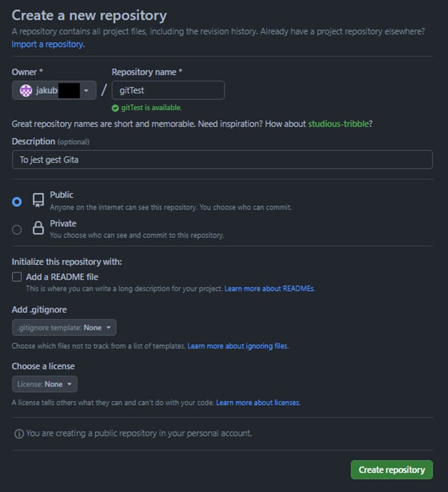Image resolution: width=448 pixels, height=492 pixels.
Task: Expand the .gitignore template dropdown
Action: (64, 327)
